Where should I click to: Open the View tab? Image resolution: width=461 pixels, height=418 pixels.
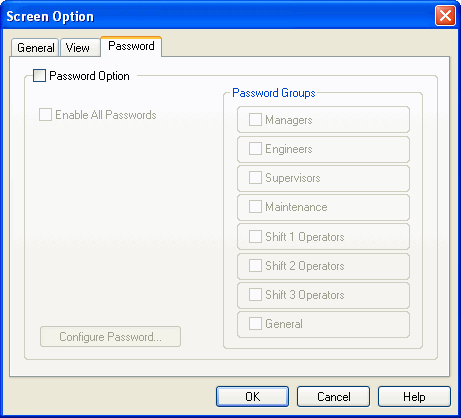coord(80,48)
